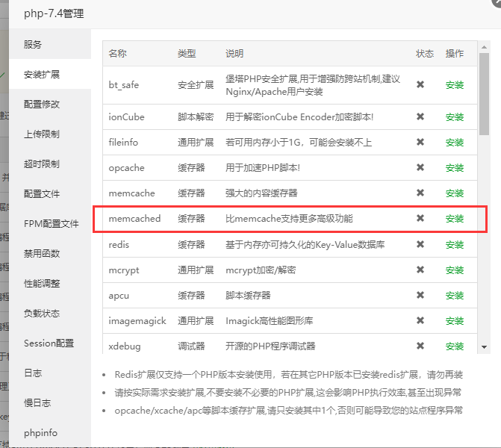Click the 状态 column header
This screenshot has height=448, width=501.
point(425,53)
